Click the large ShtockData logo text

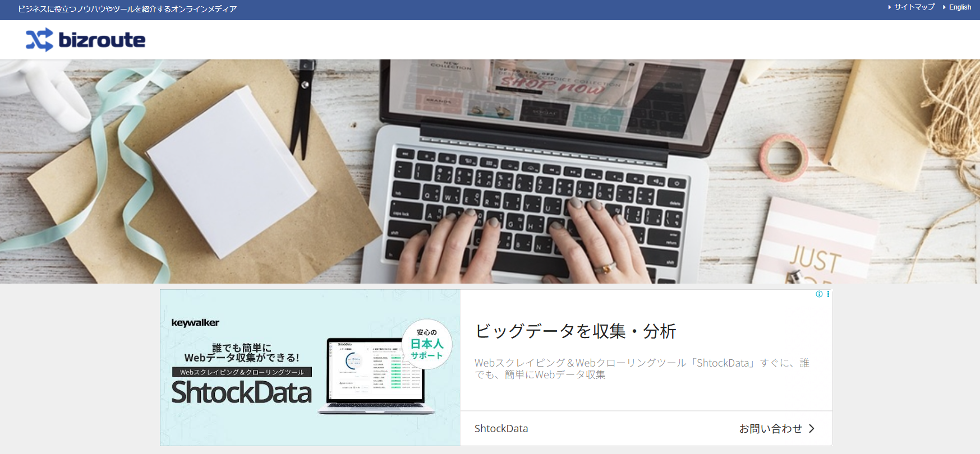tap(241, 392)
